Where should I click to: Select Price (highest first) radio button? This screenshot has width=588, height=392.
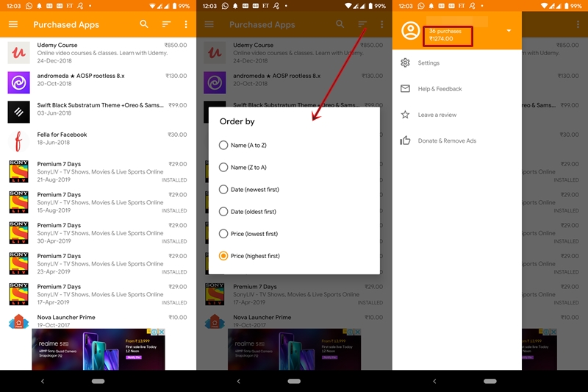pos(223,256)
